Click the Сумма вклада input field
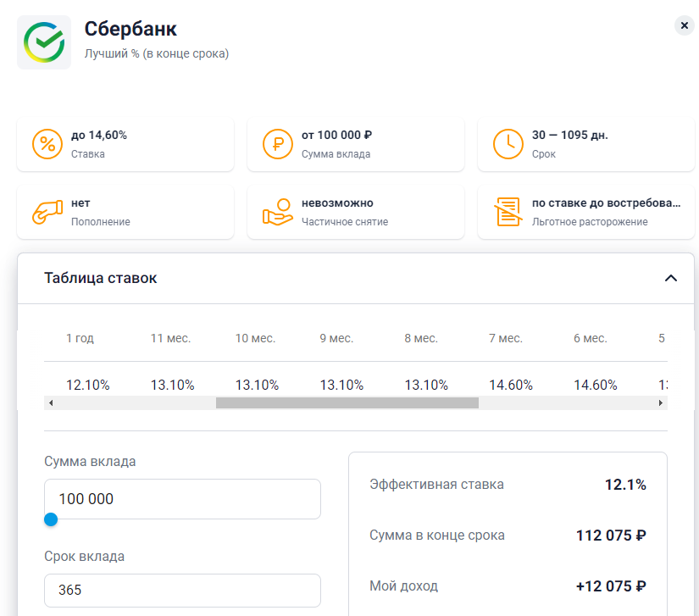Viewport: 699px width, 616px height. click(182, 499)
